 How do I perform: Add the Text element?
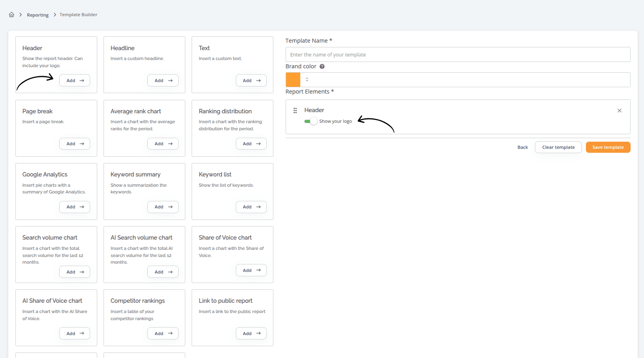[x=251, y=81]
